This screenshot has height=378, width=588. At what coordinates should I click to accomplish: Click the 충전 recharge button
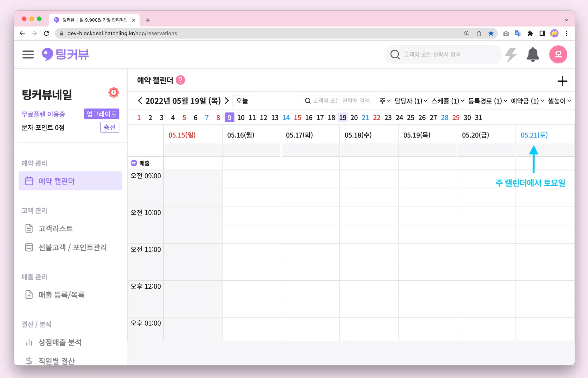click(x=109, y=127)
